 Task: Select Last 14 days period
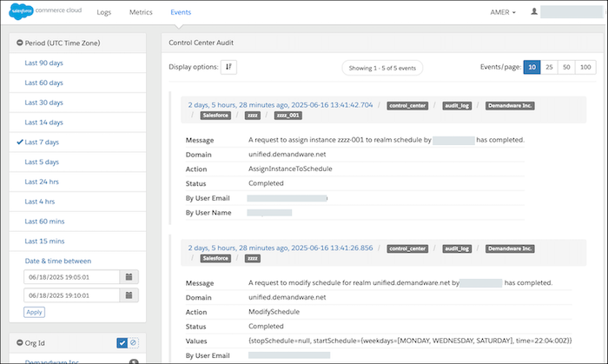[x=43, y=122]
